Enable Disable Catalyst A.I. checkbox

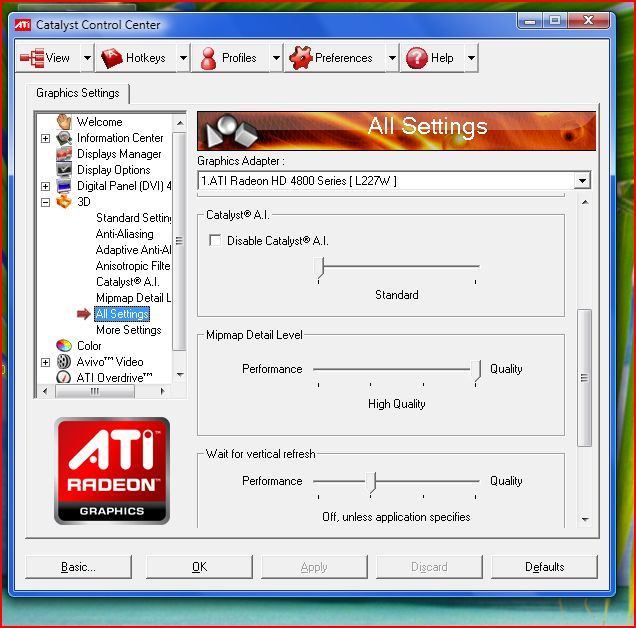click(215, 240)
